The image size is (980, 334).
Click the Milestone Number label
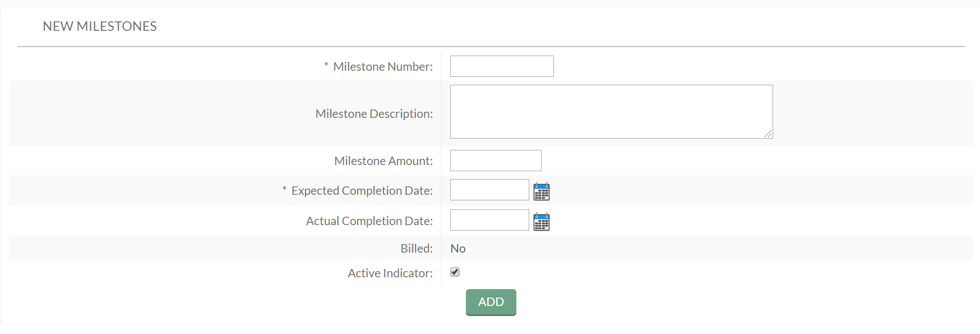[x=383, y=67]
